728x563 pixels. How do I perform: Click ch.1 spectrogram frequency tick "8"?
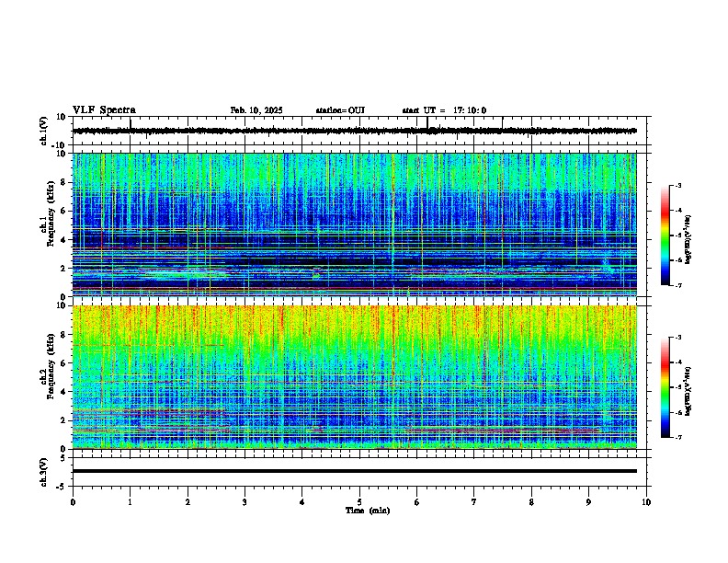click(x=63, y=182)
